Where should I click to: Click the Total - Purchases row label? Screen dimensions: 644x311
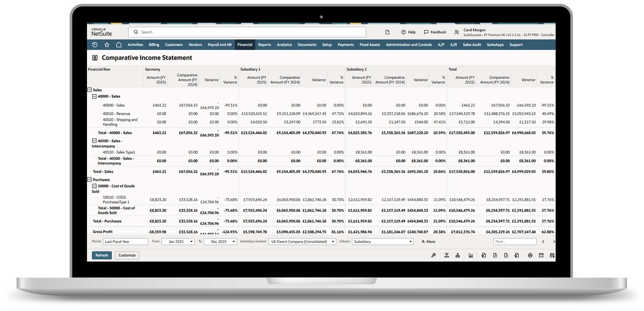click(x=107, y=221)
